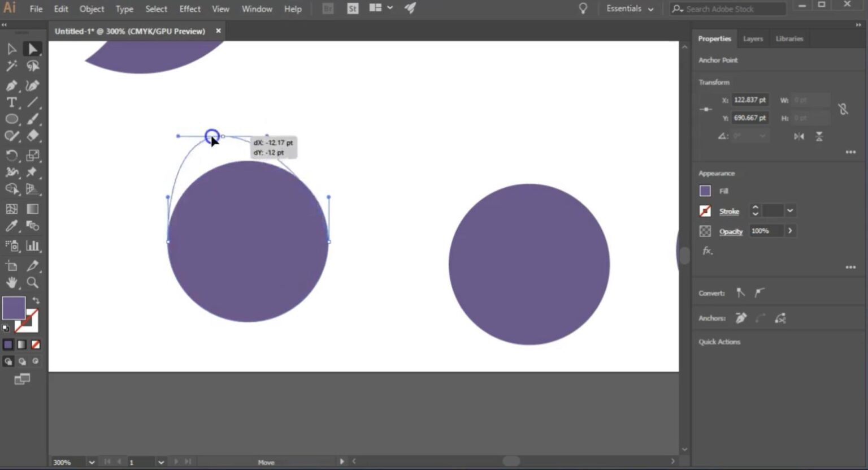Open the stroke weight dropdown
Viewport: 868px width, 470px height.
(790, 210)
